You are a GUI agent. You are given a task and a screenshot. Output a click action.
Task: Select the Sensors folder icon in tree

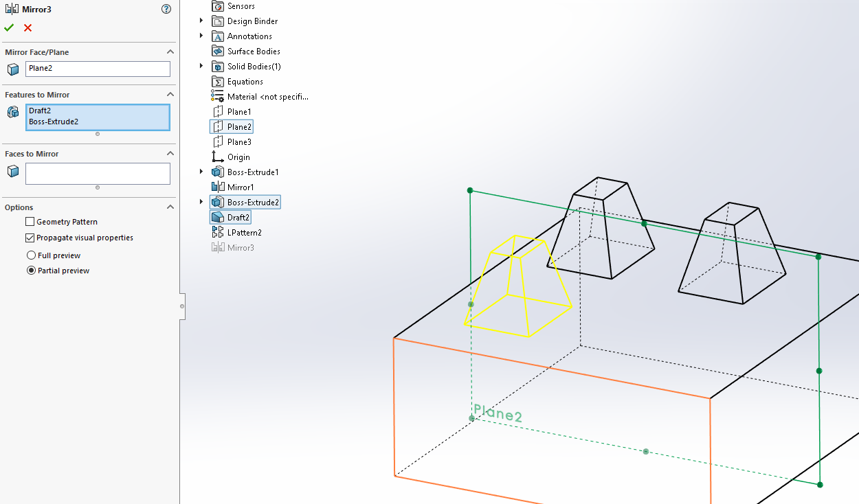[x=218, y=6]
